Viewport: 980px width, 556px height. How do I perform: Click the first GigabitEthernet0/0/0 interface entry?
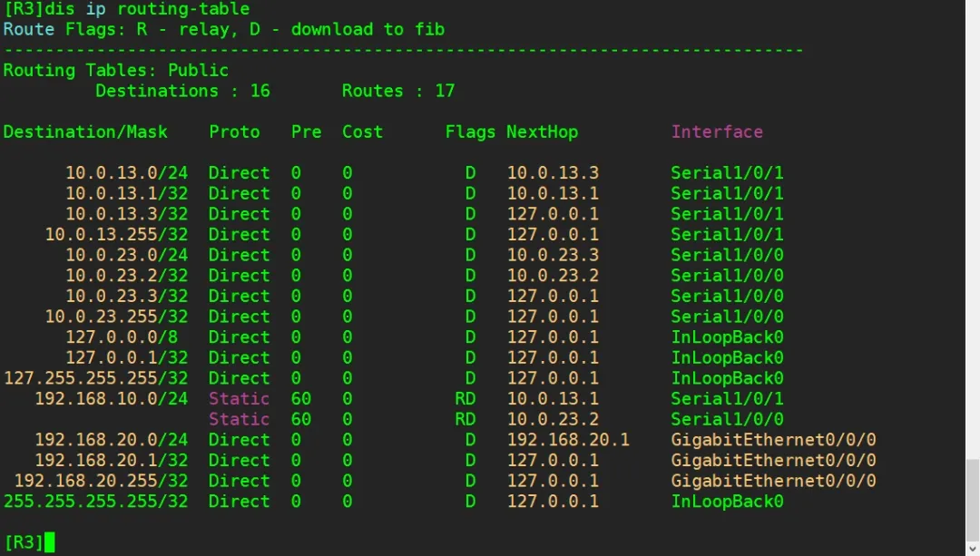[x=773, y=440]
